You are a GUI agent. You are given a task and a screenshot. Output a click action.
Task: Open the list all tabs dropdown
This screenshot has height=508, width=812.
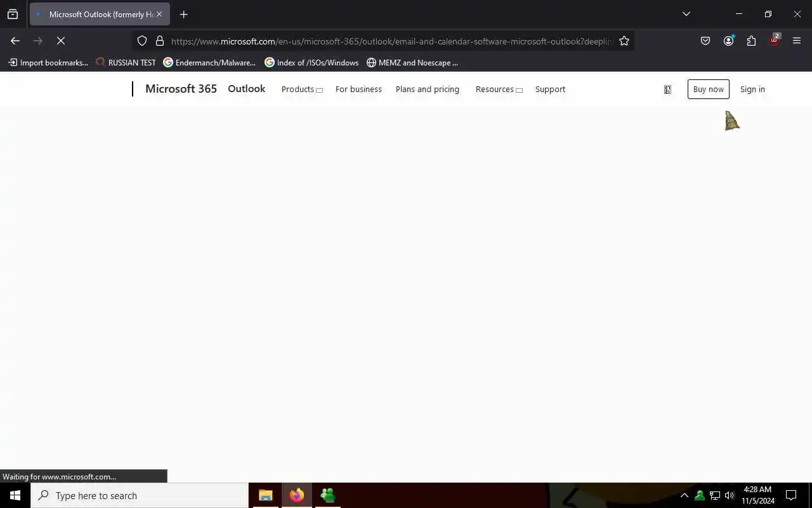pos(686,14)
